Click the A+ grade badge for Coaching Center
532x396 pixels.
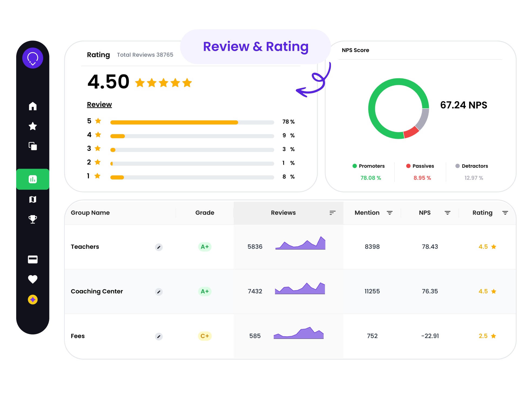[x=205, y=292]
